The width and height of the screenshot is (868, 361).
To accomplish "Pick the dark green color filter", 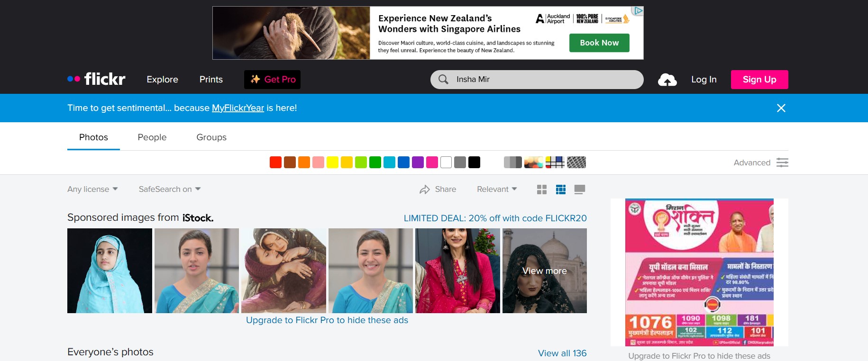I will click(x=375, y=162).
